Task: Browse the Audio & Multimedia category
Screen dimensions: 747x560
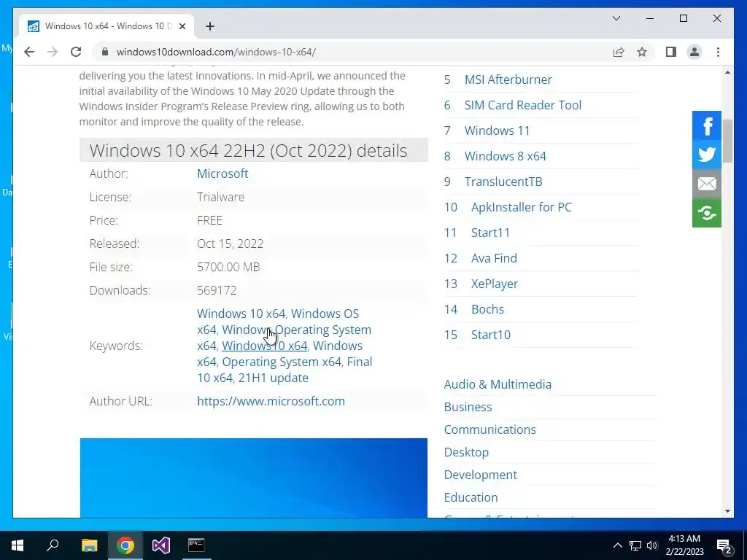Action: coord(498,384)
